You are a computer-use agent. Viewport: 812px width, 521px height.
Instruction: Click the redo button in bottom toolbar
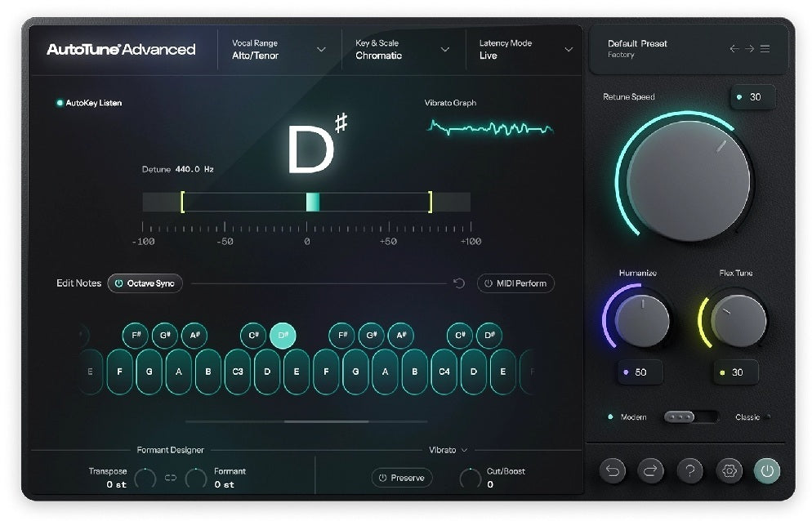tap(650, 470)
